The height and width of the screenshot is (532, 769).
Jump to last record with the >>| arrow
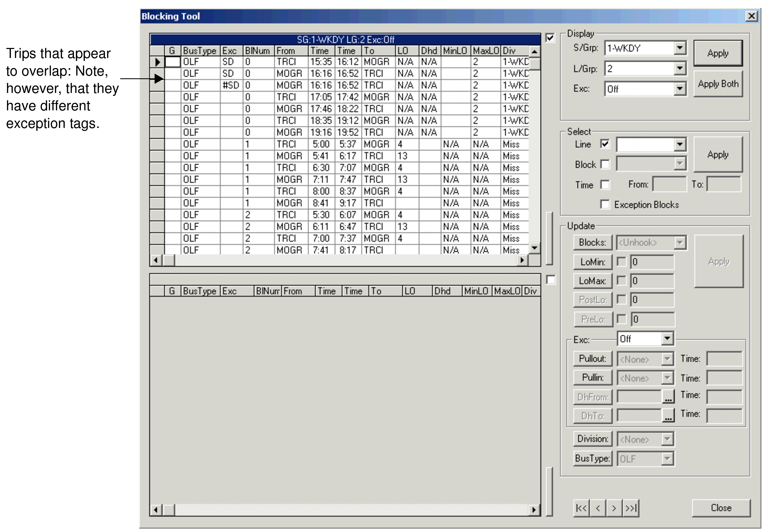631,508
